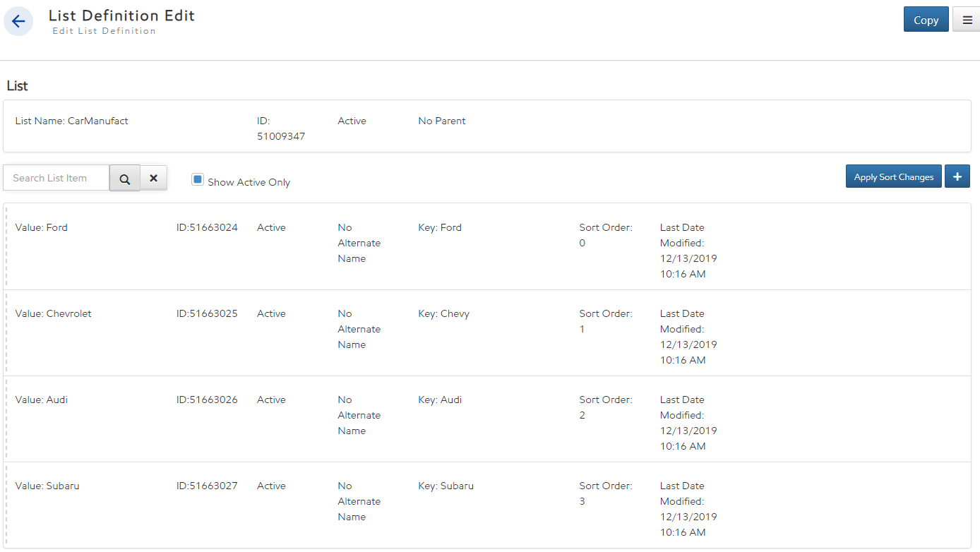Clear search with the X icon
Screen dimensions: 980x552
153,179
